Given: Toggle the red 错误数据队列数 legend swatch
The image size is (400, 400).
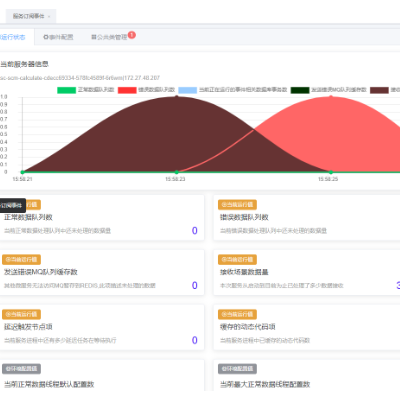Looking at the screenshot, I should click(127, 90).
